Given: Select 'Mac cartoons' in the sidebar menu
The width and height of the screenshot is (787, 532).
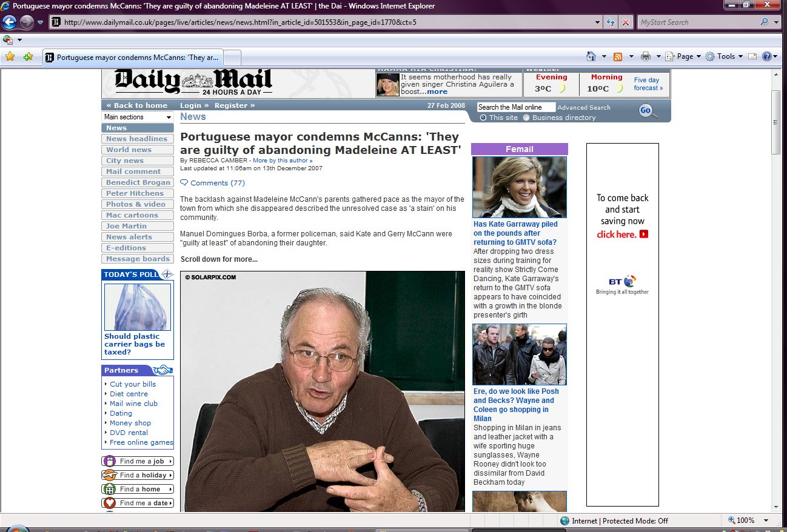Looking at the screenshot, I should tap(132, 215).
